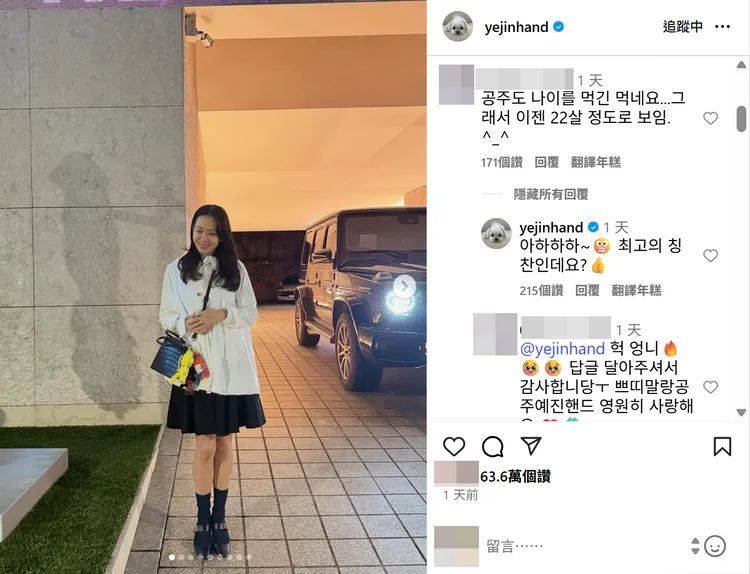Viewport: 750px width, 574px height.
Task: Open yejinhand username in header
Action: tap(516, 27)
